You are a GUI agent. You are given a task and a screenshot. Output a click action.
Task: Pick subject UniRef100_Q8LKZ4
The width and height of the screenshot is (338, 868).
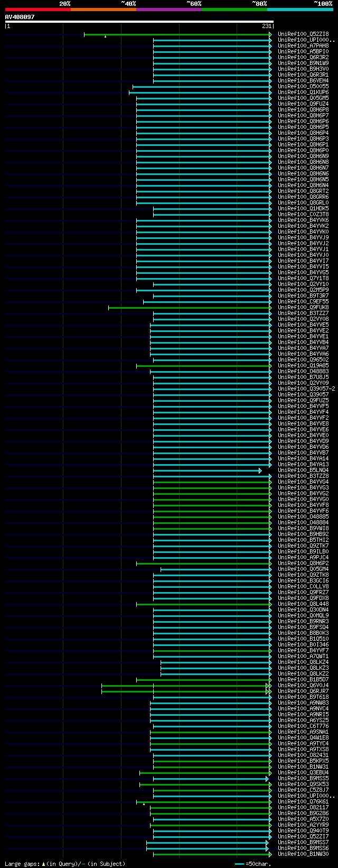(303, 662)
